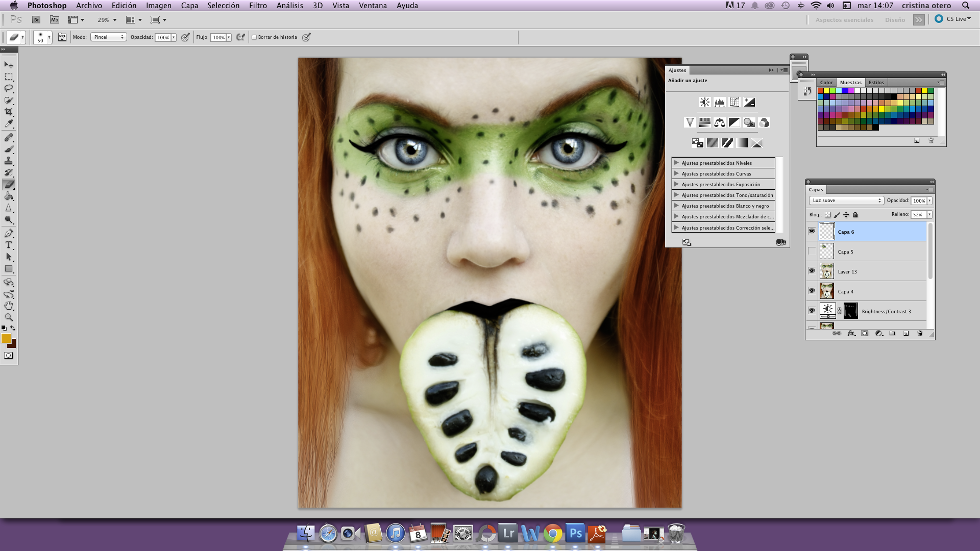Toggle lock layer position
The image size is (980, 551).
pos(846,215)
